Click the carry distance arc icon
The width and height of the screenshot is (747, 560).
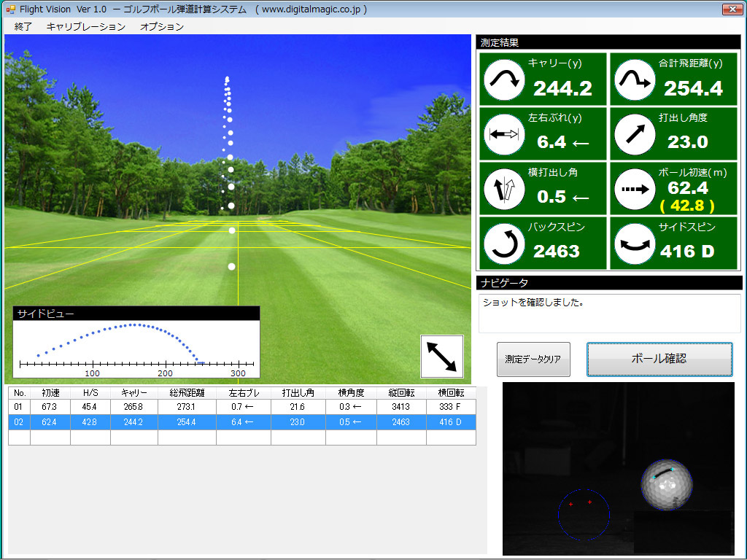point(504,80)
